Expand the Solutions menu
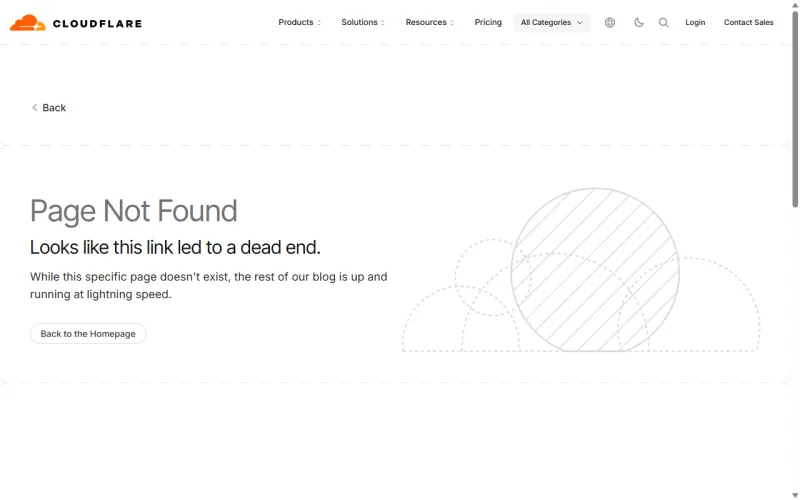The width and height of the screenshot is (800, 500). coord(363,22)
